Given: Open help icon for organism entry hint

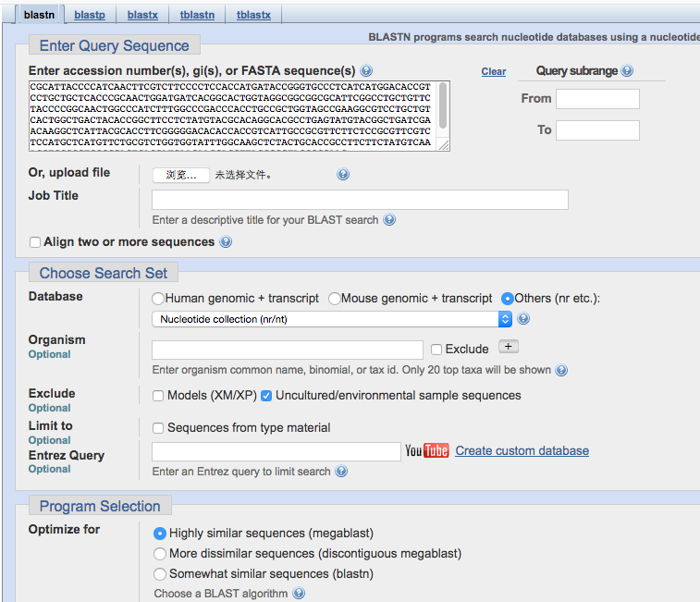Looking at the screenshot, I should [x=561, y=370].
